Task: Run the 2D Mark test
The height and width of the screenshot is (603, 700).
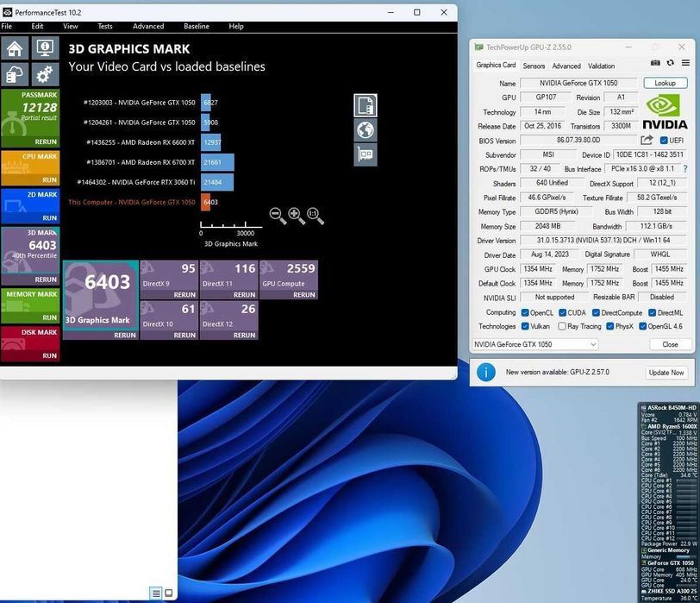Action: 49,218
